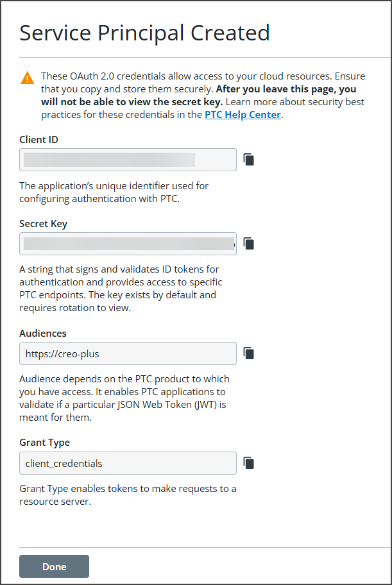The image size is (392, 585).
Task: Click the orange warning triangle icon
Action: 27,78
